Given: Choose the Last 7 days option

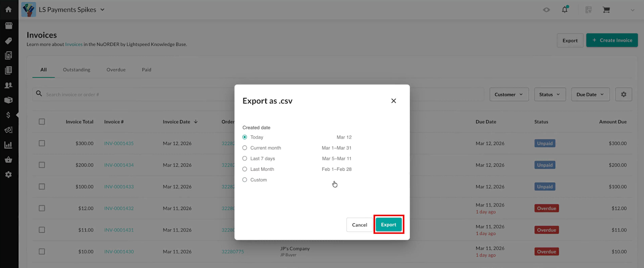Looking at the screenshot, I should tap(245, 159).
